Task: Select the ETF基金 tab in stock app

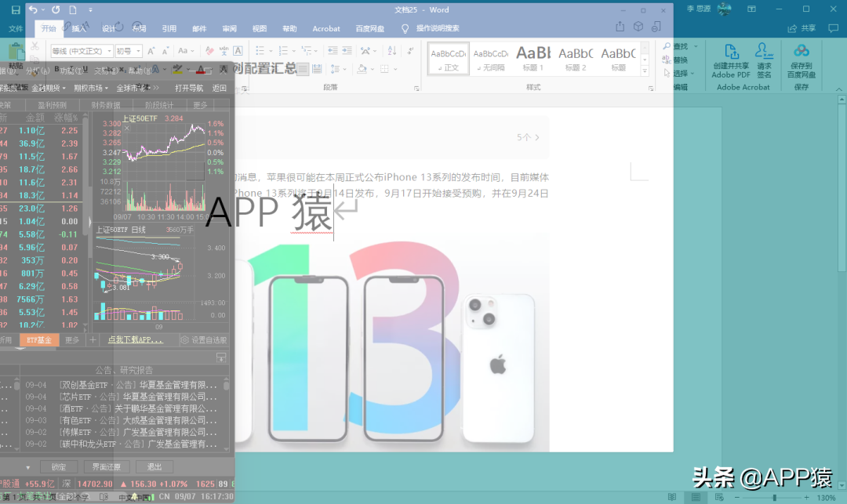Action: point(39,340)
